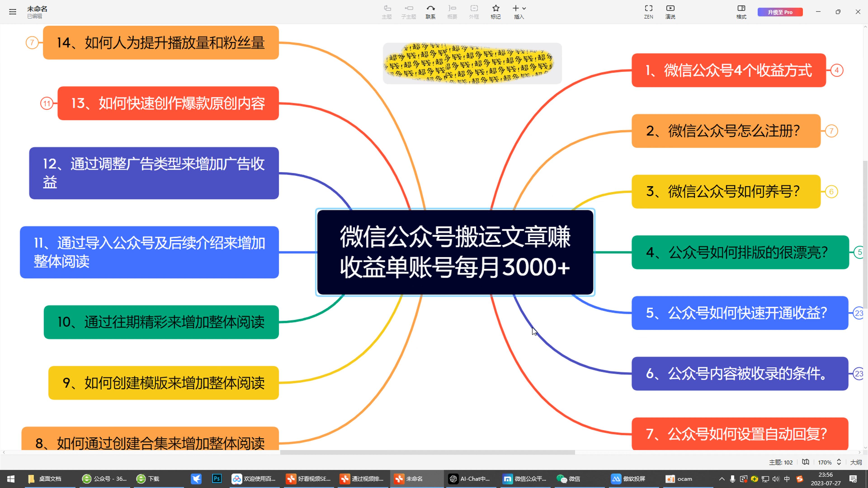Click the 主题 topic toolbar icon

[387, 12]
